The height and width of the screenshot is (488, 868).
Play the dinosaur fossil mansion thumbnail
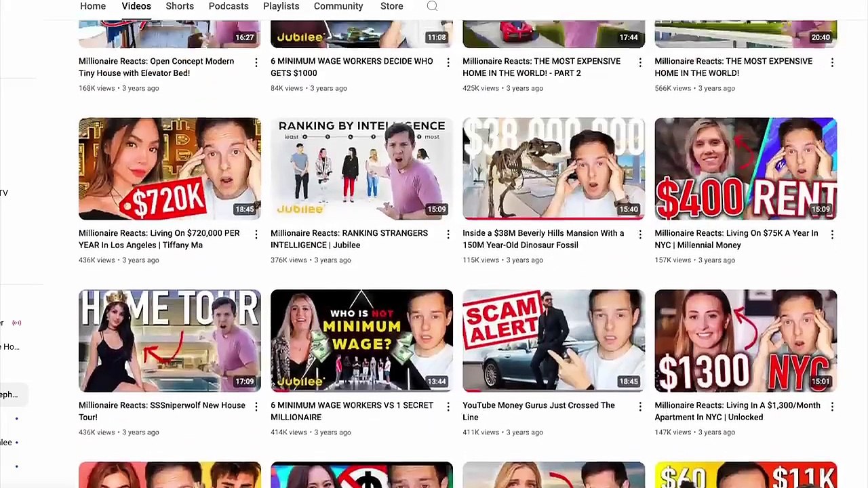tap(553, 169)
